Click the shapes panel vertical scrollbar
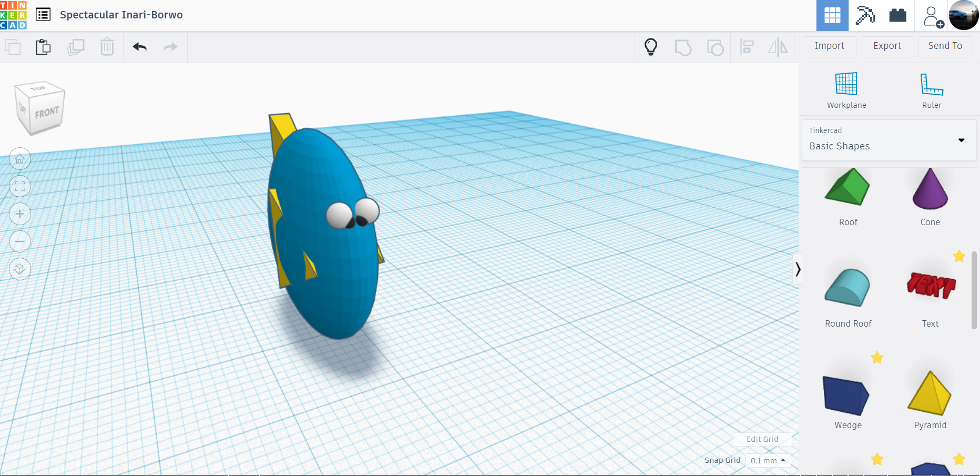The width and height of the screenshot is (980, 476). point(974,290)
